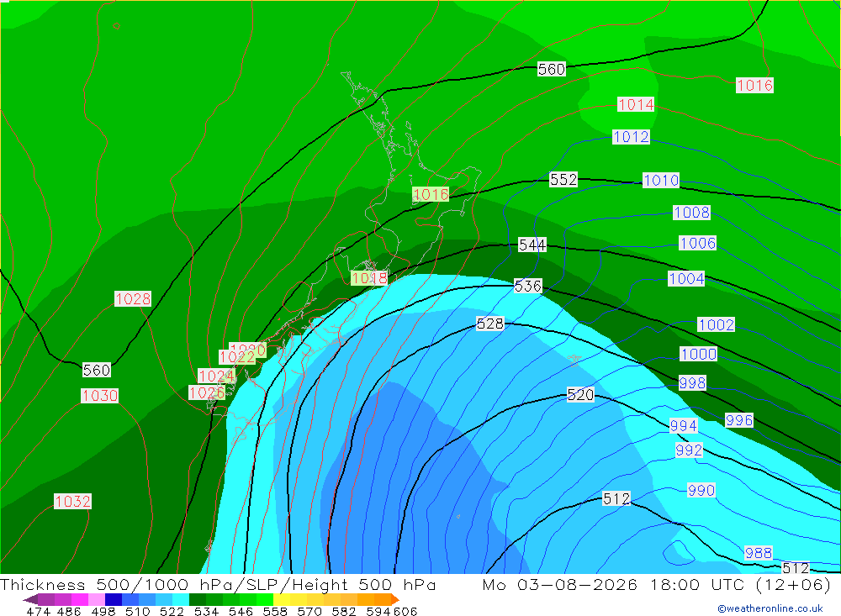
Task: Select the red 1030 isobar label
Action: point(99,396)
